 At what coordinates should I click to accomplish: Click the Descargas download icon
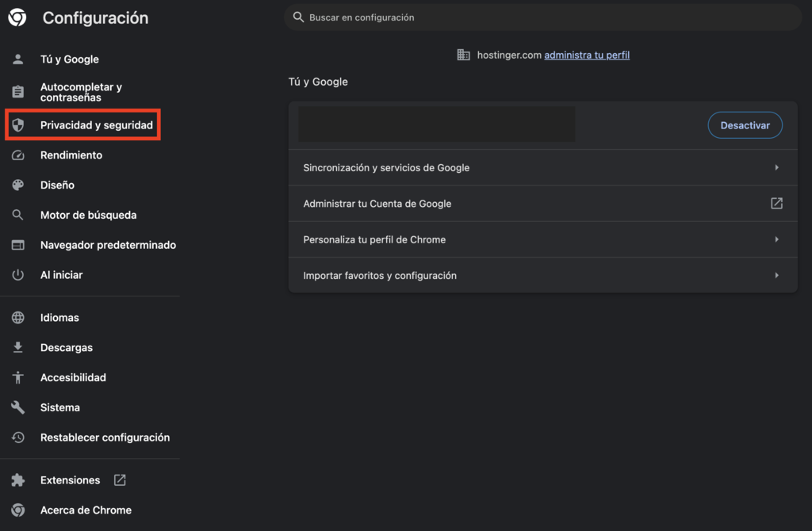tap(19, 347)
